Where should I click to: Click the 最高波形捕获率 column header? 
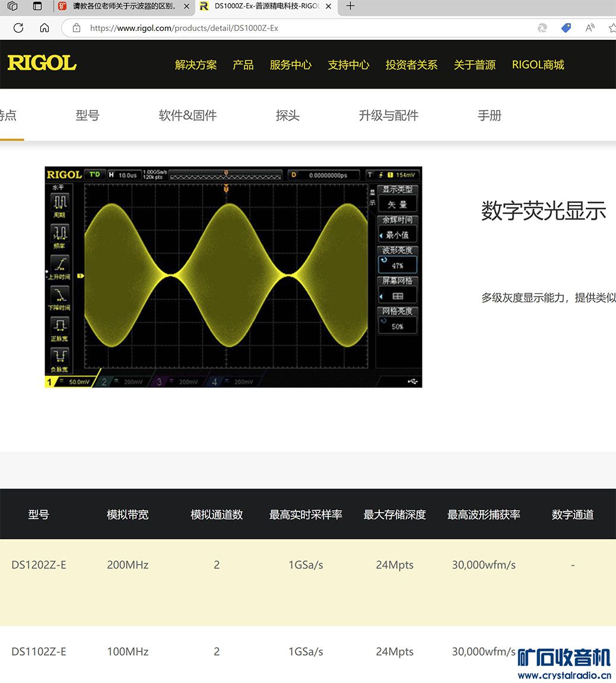(484, 514)
